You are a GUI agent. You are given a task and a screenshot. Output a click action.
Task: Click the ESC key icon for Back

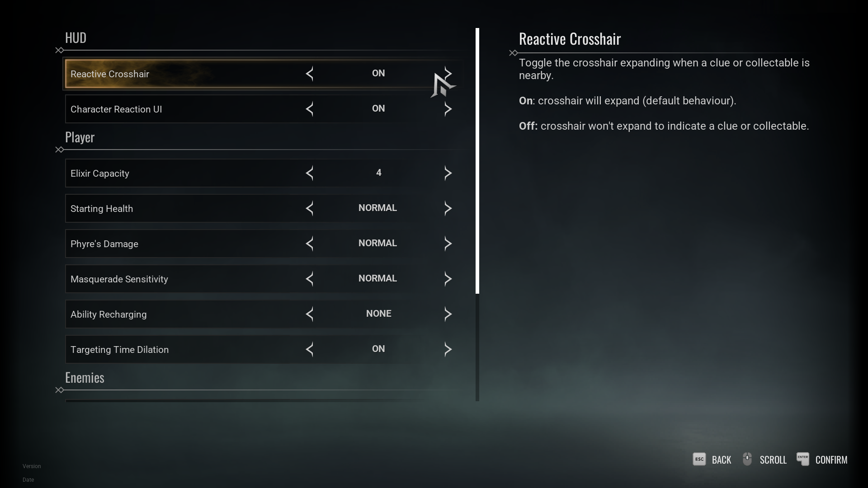tap(699, 459)
